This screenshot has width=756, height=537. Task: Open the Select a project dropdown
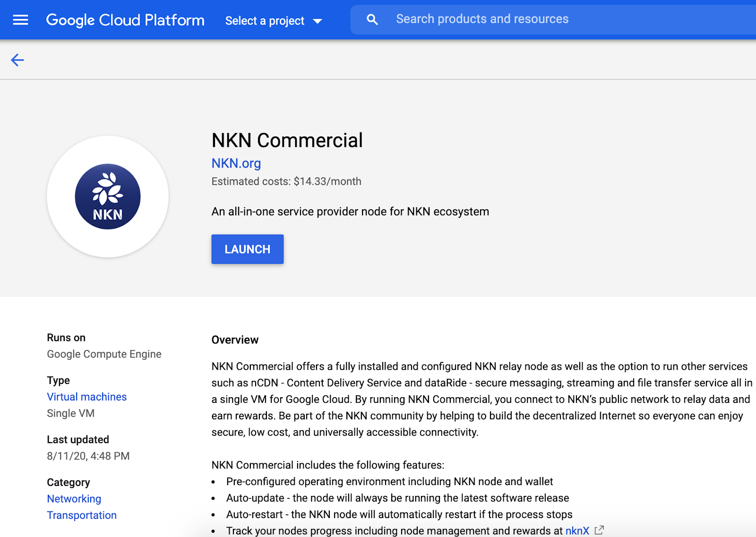274,21
